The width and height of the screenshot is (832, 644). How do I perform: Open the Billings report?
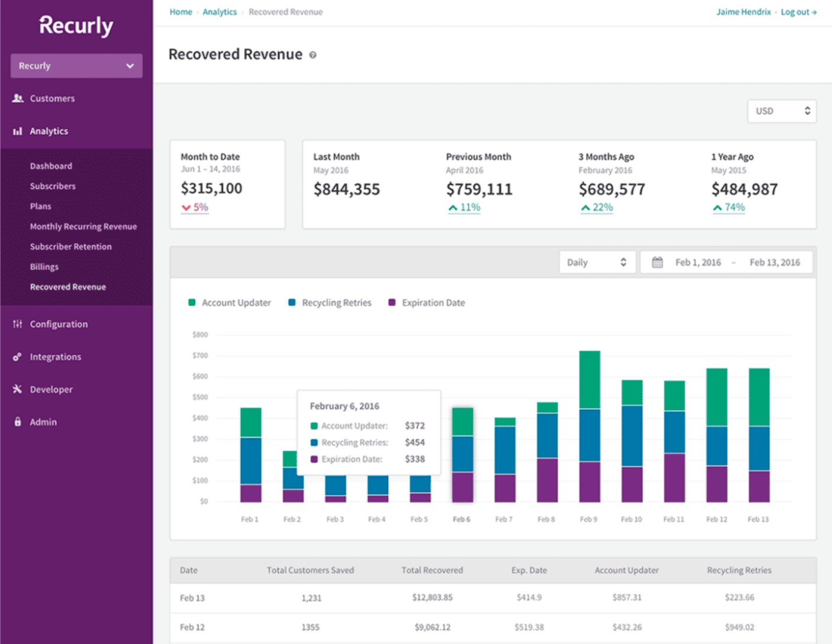tap(44, 267)
